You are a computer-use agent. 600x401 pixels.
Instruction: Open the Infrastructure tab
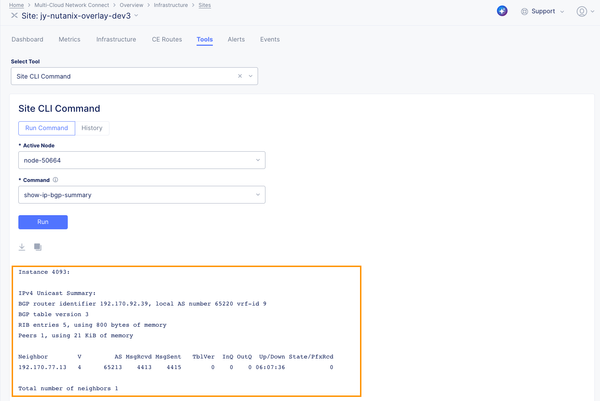116,39
